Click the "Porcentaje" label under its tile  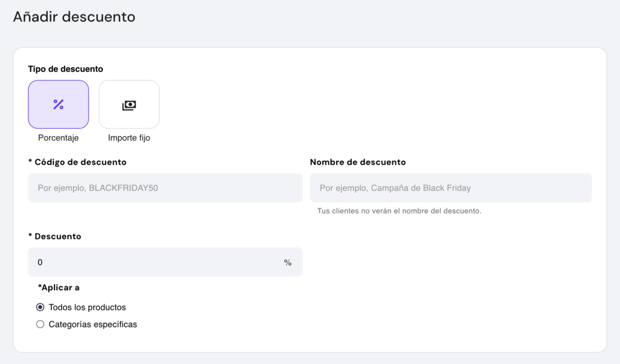point(58,137)
